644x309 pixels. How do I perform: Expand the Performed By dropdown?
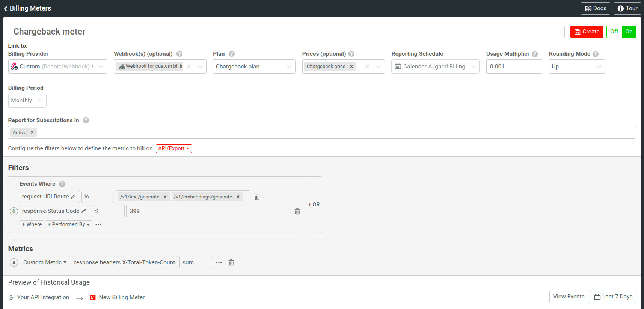[x=69, y=224]
